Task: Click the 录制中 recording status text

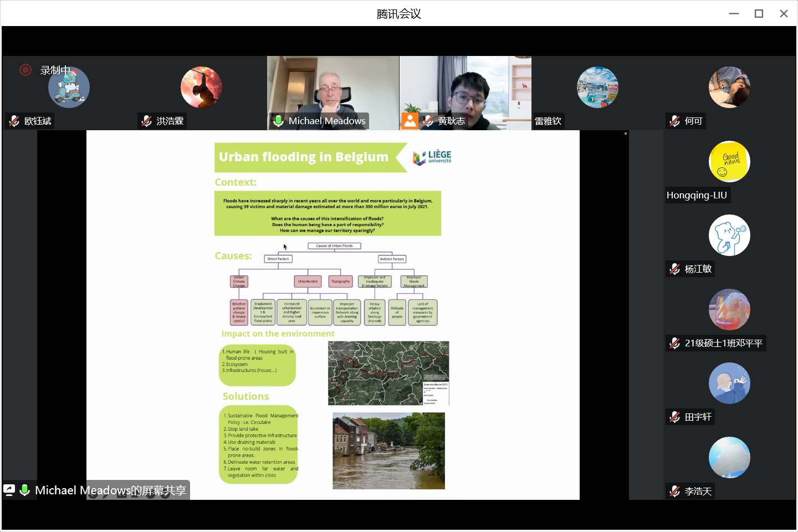Action: coord(55,70)
